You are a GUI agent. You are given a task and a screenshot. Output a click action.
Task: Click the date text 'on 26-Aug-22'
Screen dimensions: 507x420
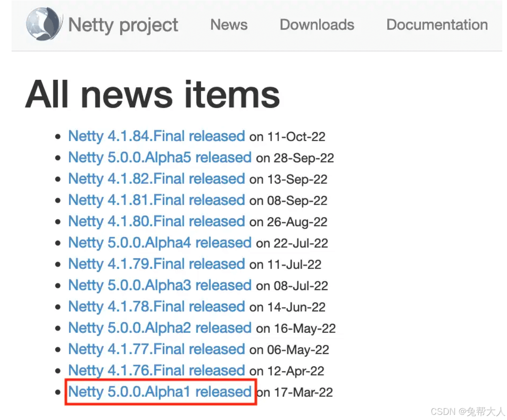point(288,222)
